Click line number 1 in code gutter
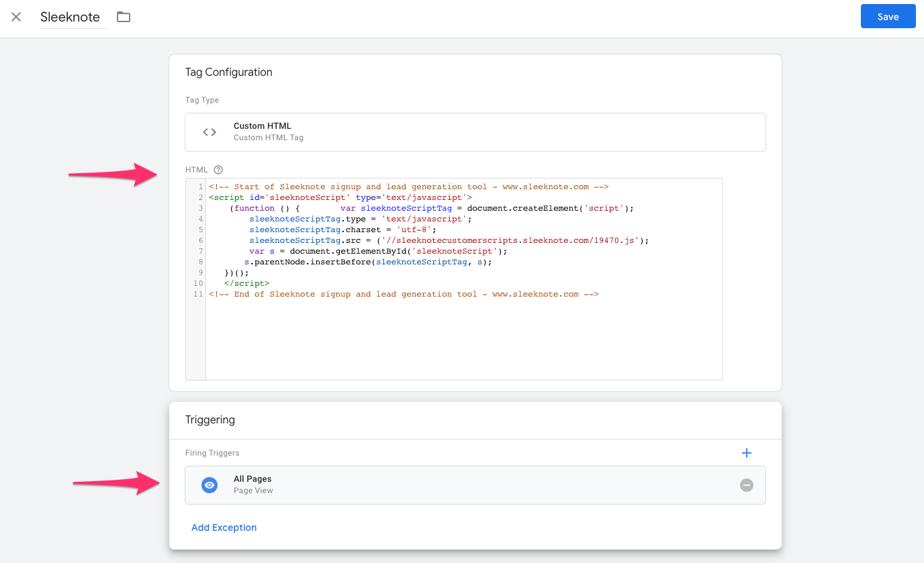The height and width of the screenshot is (563, 924). [x=201, y=187]
